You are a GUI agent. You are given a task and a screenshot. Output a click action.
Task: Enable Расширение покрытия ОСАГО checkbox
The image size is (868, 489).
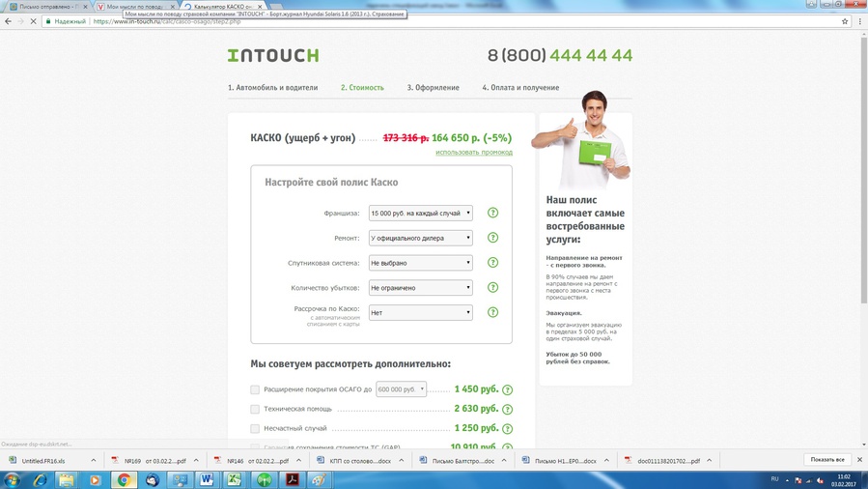coord(255,389)
